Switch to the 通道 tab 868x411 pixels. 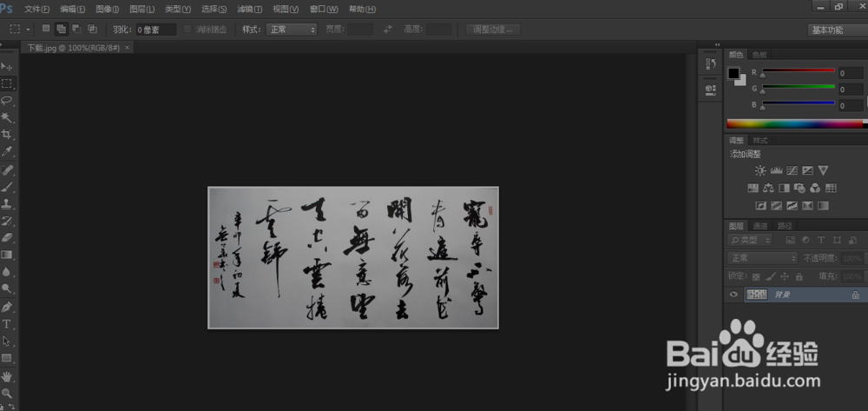(760, 225)
